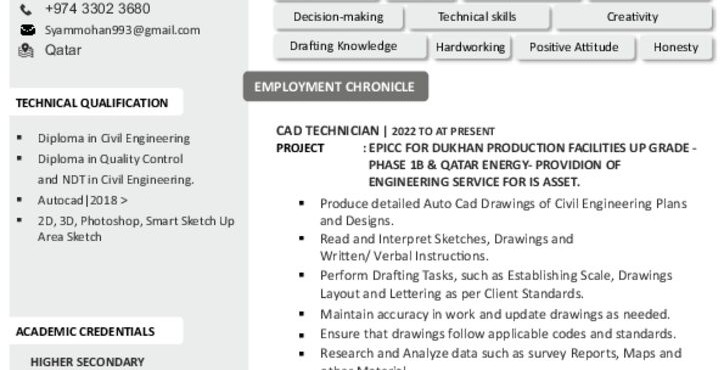The height and width of the screenshot is (370, 724).
Task: Click the Qatar location text
Action: 63,50
